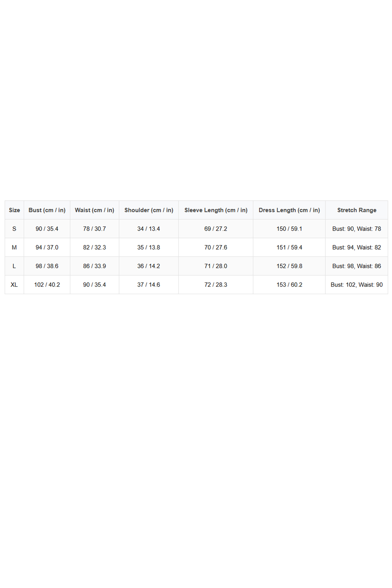
Task: Select waist value 82 / 32.3
Action: tap(94, 248)
